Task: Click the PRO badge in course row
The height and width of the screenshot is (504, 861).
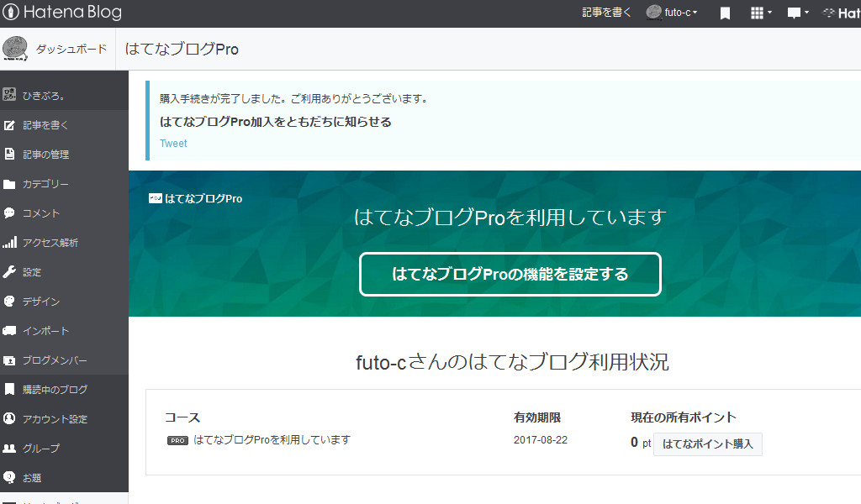Action: tap(177, 440)
